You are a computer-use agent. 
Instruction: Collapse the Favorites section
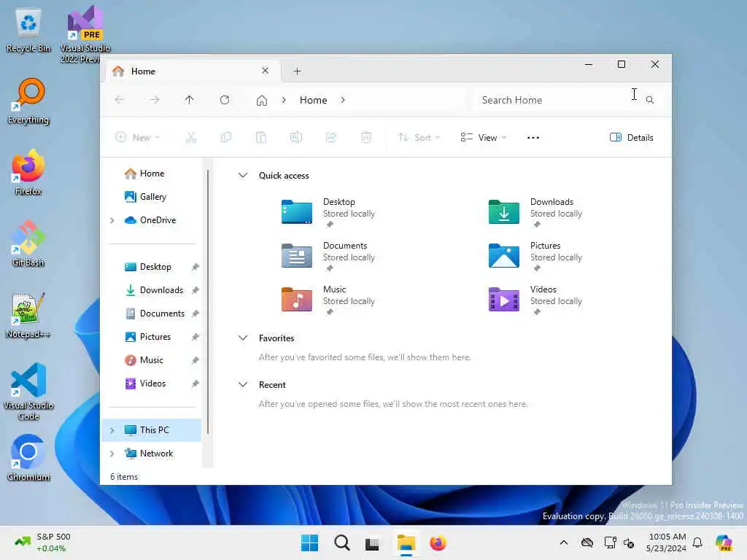coord(243,338)
